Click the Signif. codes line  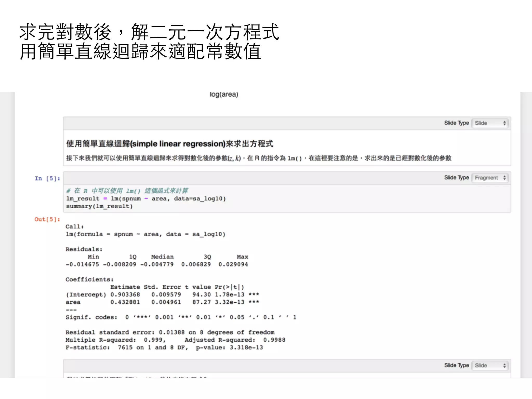point(181,317)
